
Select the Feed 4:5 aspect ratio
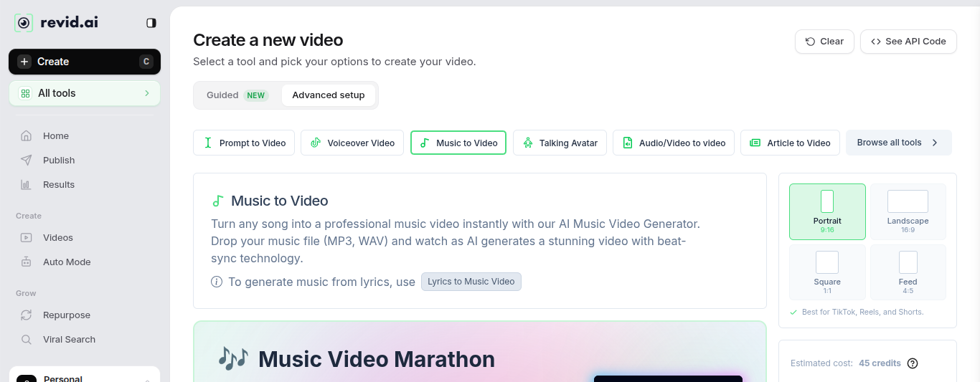[x=908, y=272]
